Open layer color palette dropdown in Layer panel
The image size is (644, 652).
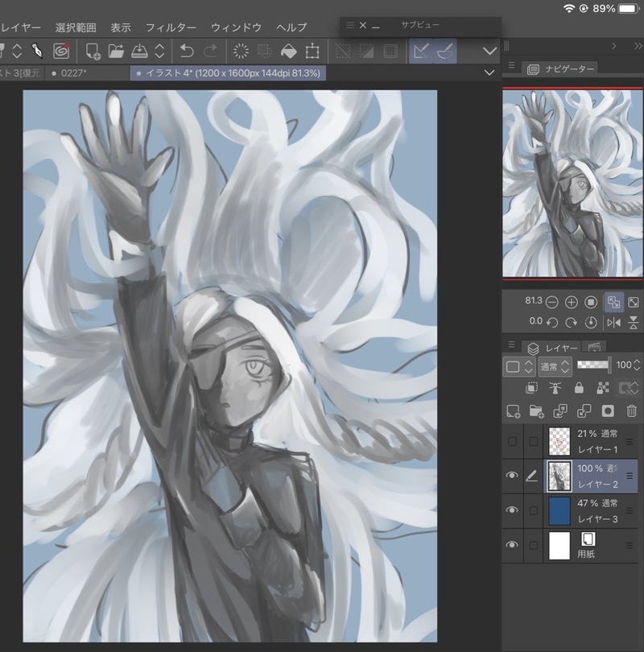[x=519, y=367]
